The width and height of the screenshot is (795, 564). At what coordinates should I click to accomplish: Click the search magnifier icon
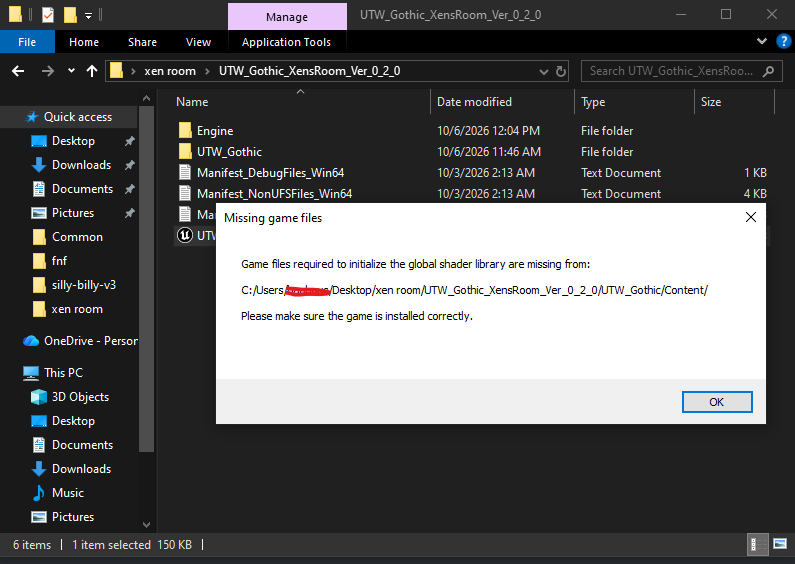point(769,72)
